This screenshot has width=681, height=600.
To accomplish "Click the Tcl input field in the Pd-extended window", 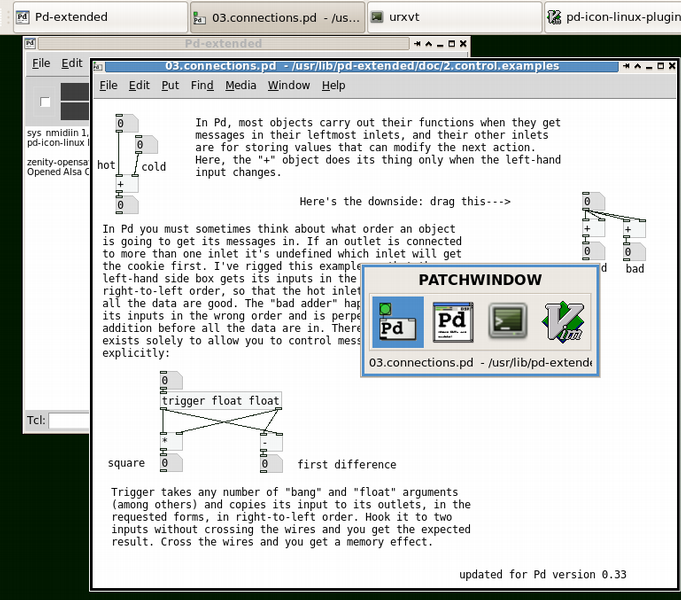I will 69,420.
